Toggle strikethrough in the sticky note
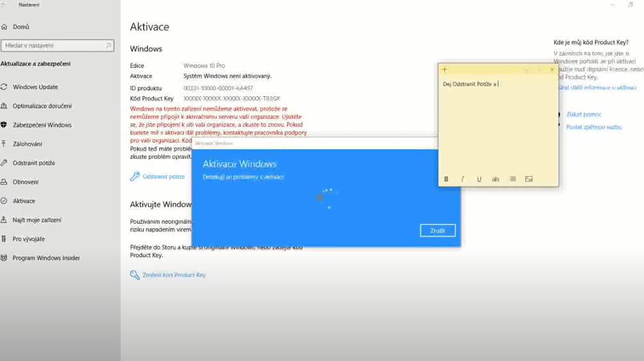 pyautogui.click(x=496, y=179)
